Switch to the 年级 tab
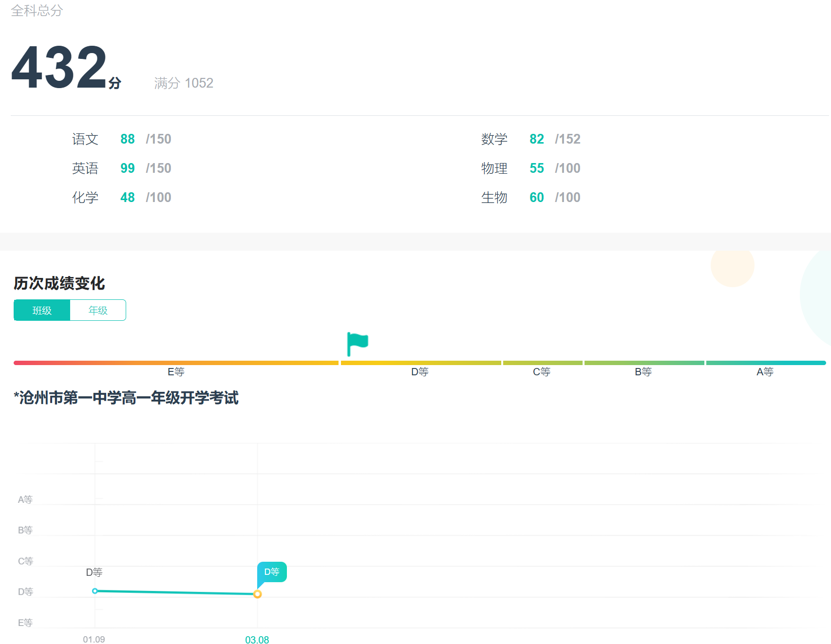Viewport: 831px width, 644px height. (x=98, y=310)
